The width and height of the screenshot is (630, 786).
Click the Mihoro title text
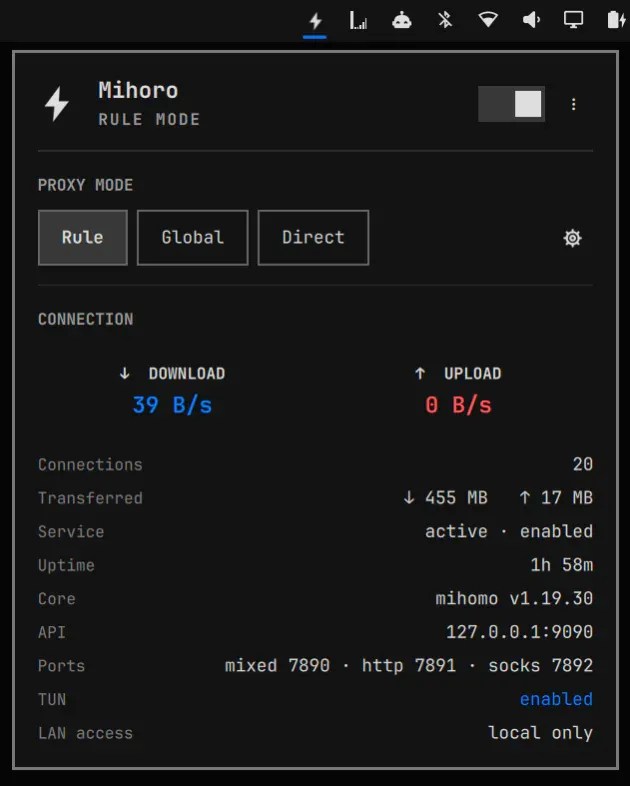click(x=138, y=90)
